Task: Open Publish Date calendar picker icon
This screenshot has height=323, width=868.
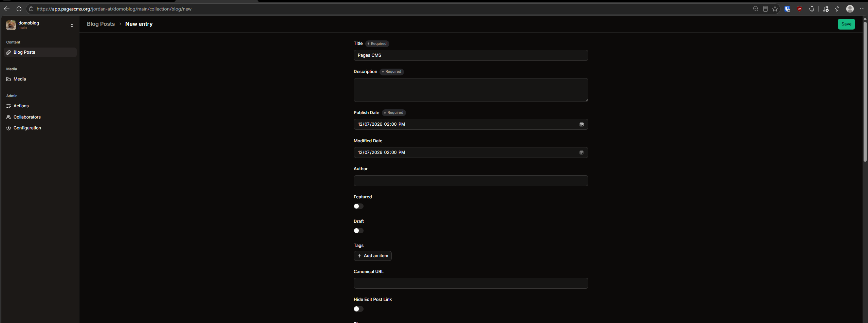Action: tap(581, 124)
